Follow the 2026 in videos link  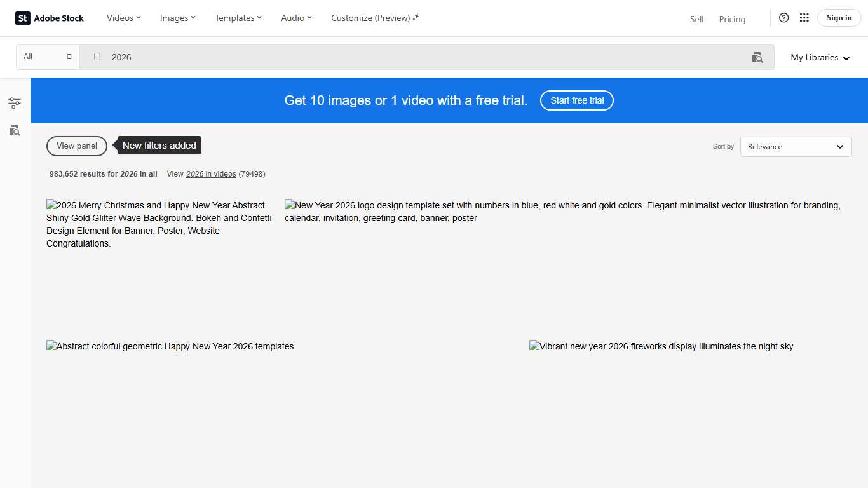pos(211,174)
